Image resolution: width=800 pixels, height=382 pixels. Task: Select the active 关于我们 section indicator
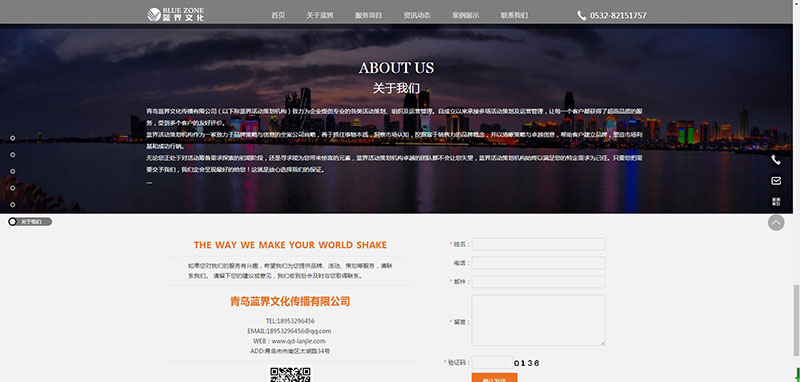(x=30, y=222)
